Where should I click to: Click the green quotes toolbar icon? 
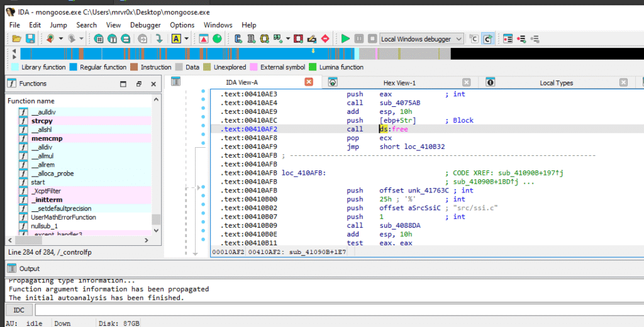[x=278, y=38]
